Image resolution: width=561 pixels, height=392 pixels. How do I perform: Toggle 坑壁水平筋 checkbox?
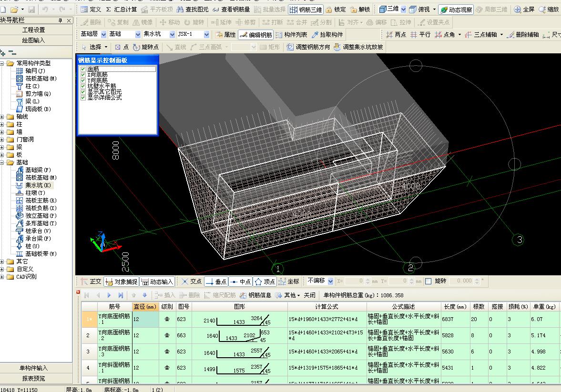(83, 86)
